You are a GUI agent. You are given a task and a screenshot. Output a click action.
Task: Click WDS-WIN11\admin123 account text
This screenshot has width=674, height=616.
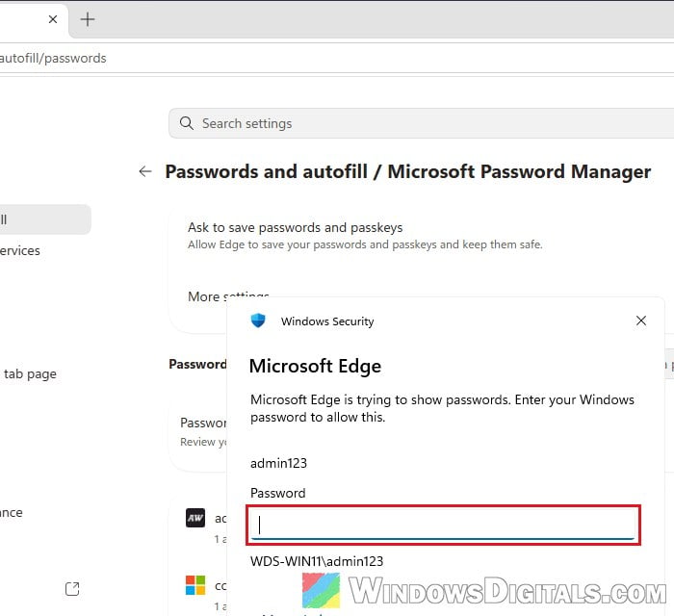coord(317,561)
